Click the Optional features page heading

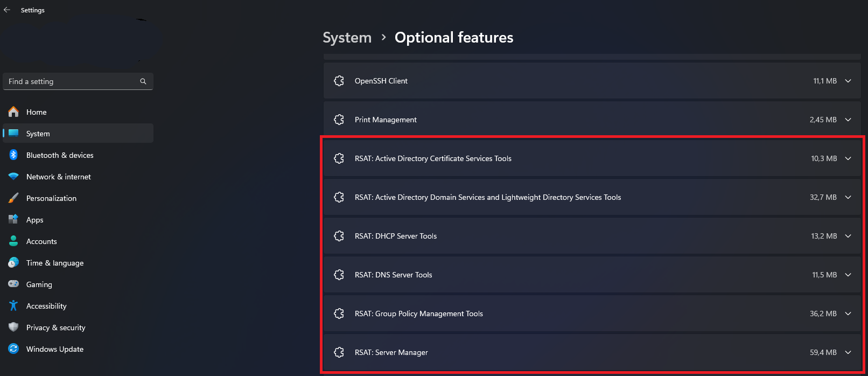(454, 38)
